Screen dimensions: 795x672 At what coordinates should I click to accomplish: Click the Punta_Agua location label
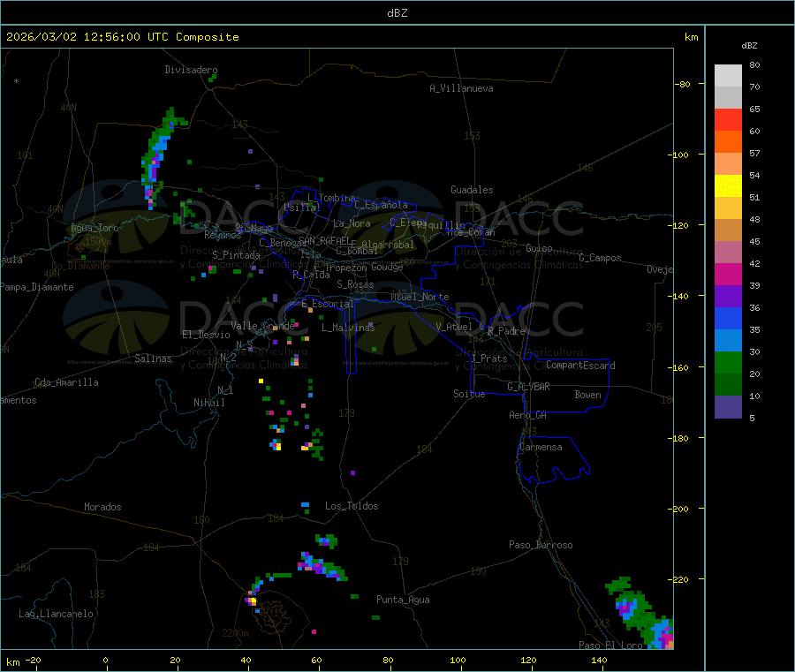click(403, 600)
